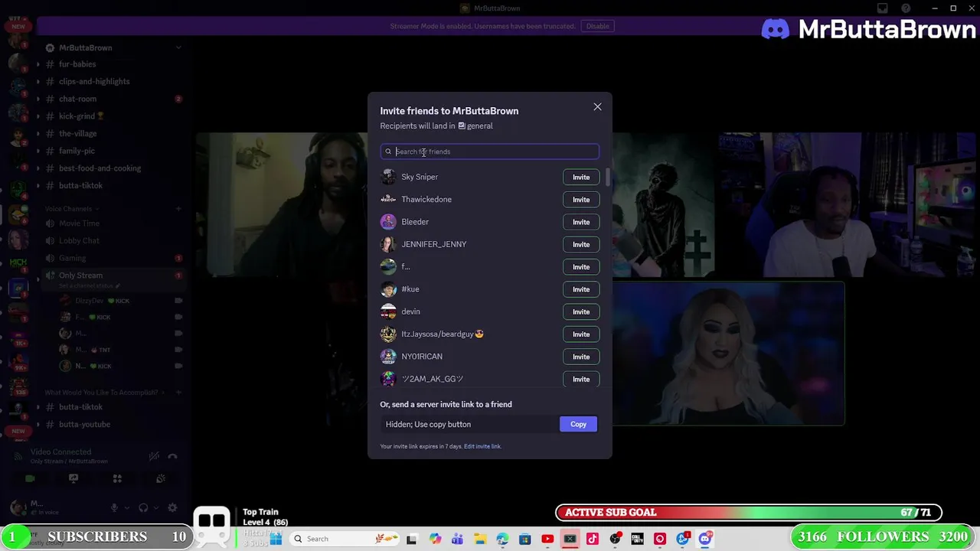The height and width of the screenshot is (551, 980).
Task: Open the soundboard icon
Action: tap(161, 479)
